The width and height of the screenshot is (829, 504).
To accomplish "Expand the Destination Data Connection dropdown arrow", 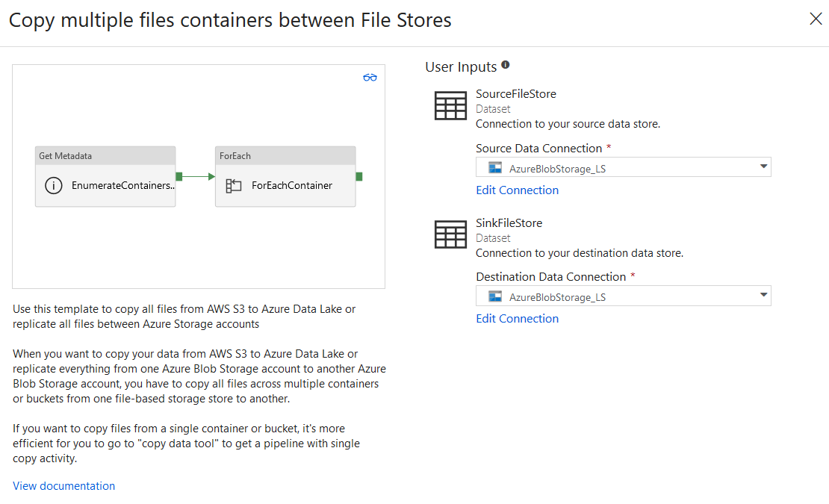I will coord(763,295).
